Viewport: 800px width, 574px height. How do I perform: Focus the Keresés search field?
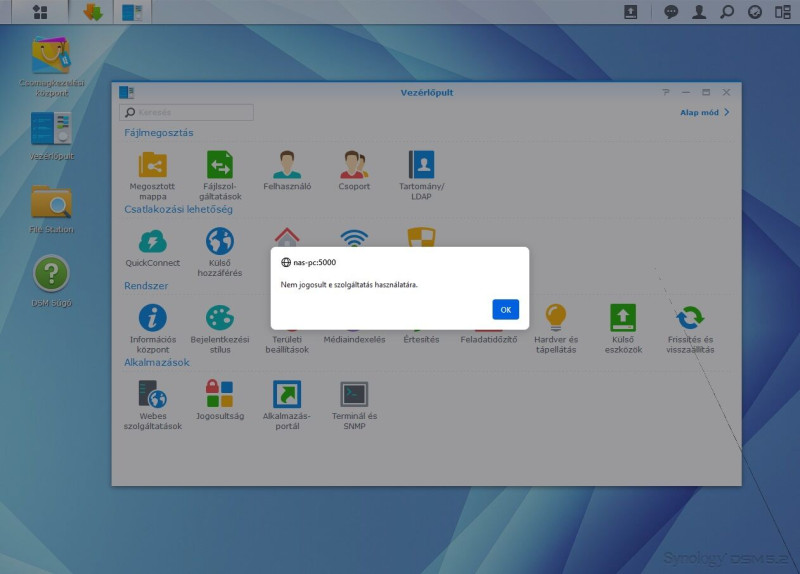tap(186, 112)
